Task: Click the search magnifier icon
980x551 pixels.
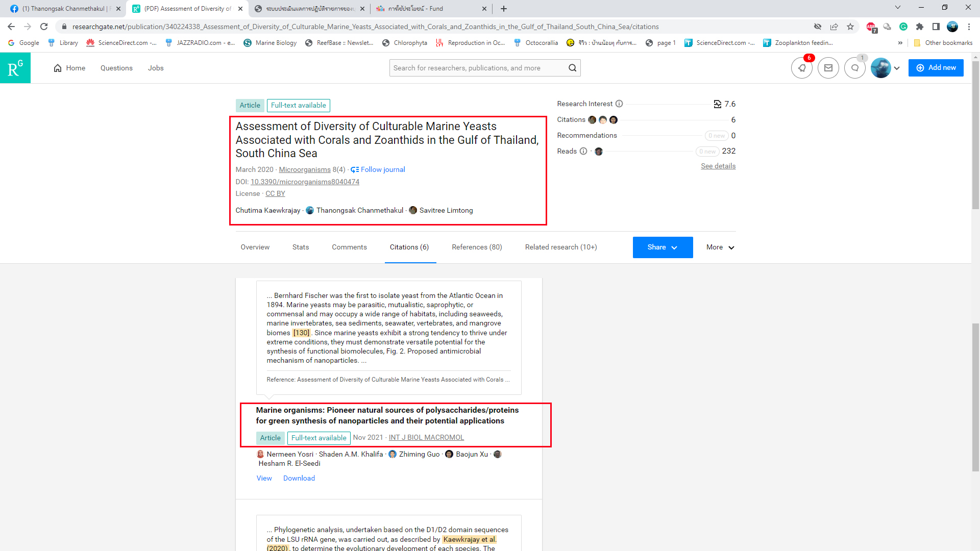Action: pyautogui.click(x=572, y=68)
